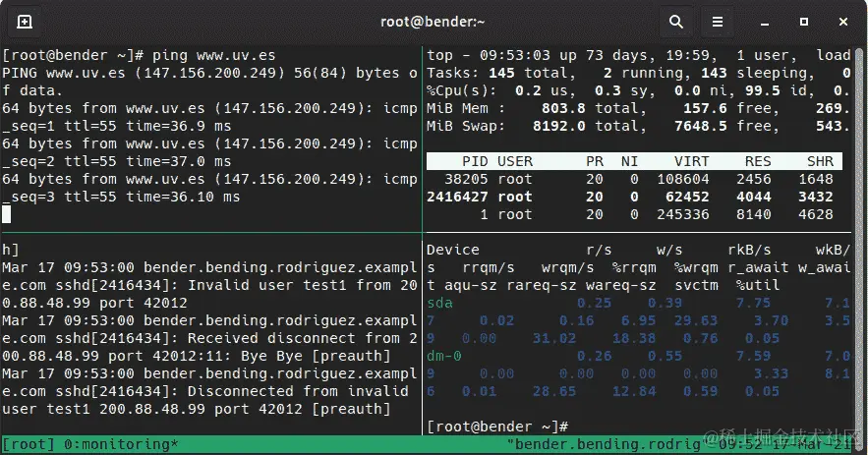Open a new terminal tab
Screen dimensions: 868x455
[25, 22]
